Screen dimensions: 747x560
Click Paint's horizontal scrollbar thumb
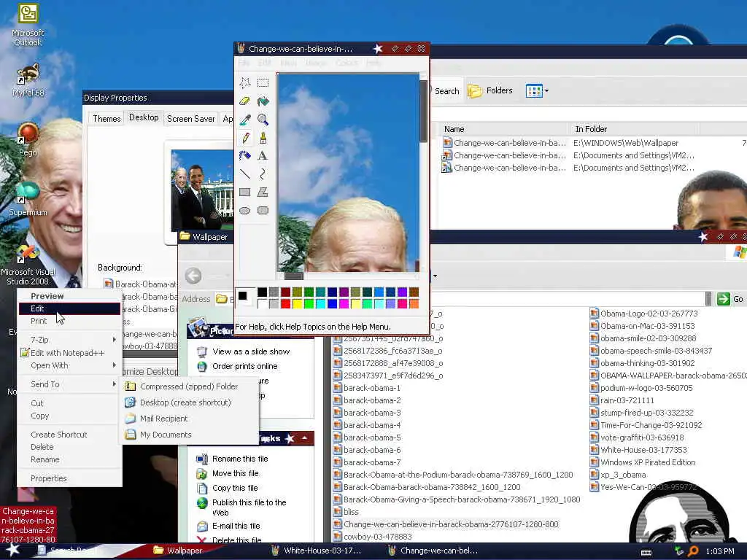[x=294, y=276]
